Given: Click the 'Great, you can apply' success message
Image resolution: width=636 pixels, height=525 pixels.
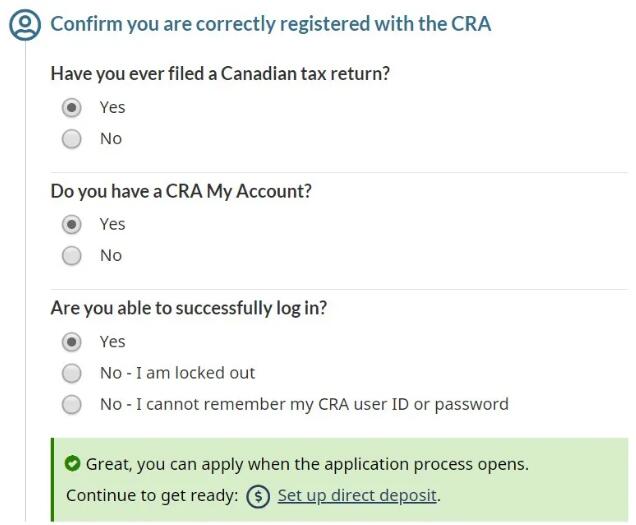Looking at the screenshot, I should (x=307, y=465).
